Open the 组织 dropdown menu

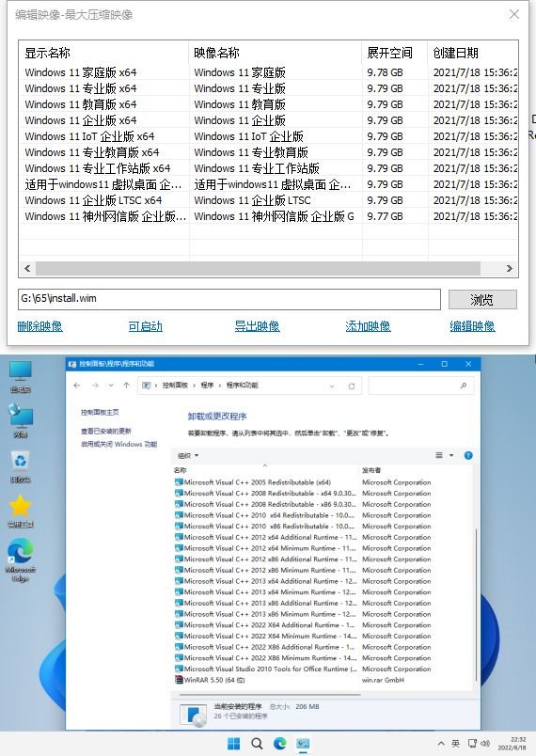click(188, 455)
